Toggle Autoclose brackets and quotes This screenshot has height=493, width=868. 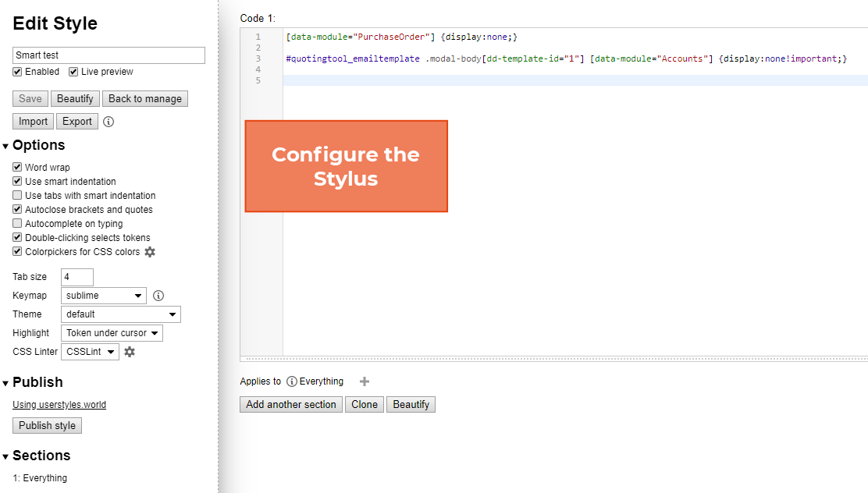click(x=17, y=209)
